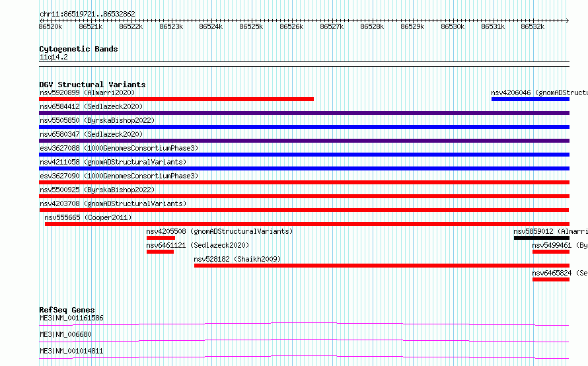
Task: Select the ME3|NM_001161586 gene track line
Action: coord(304,324)
